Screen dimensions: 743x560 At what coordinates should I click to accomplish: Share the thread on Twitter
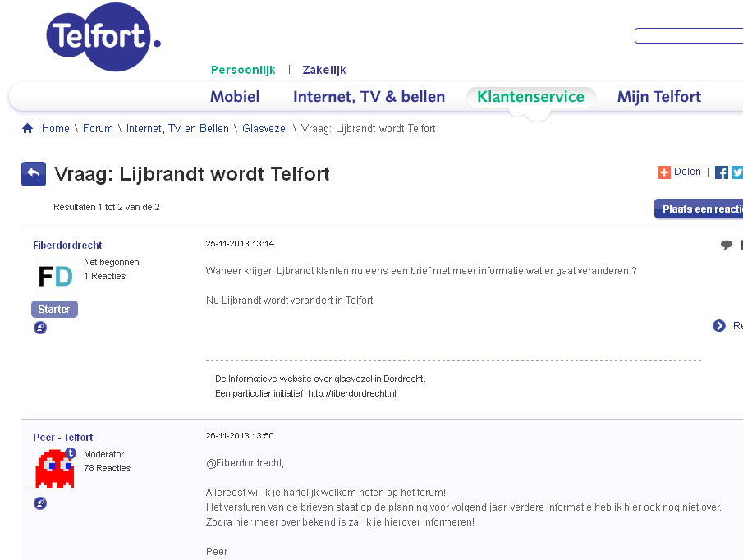coord(736,172)
